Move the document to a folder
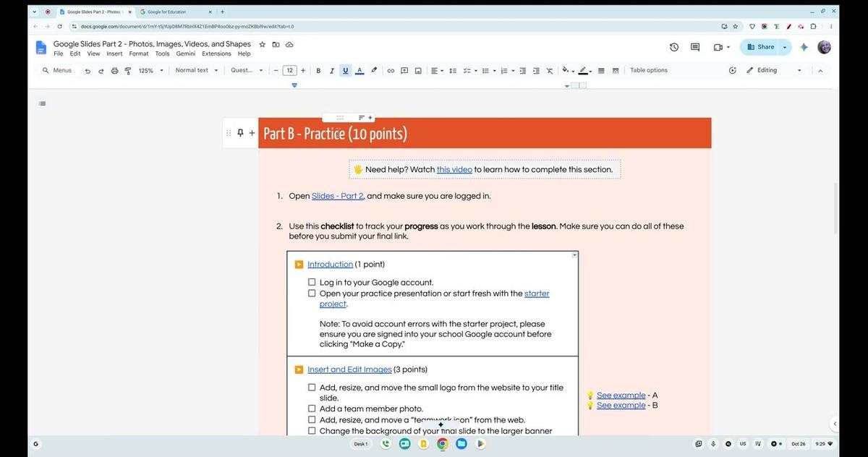 tap(276, 44)
